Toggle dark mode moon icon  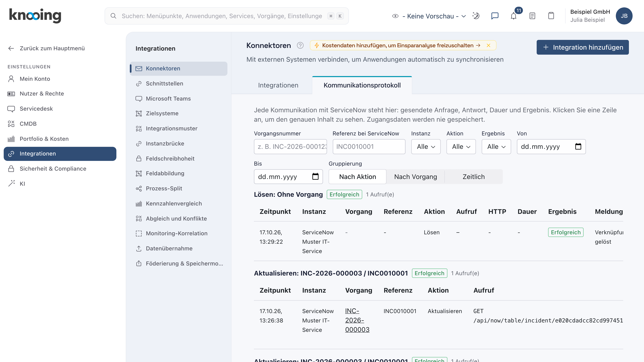[x=476, y=16]
